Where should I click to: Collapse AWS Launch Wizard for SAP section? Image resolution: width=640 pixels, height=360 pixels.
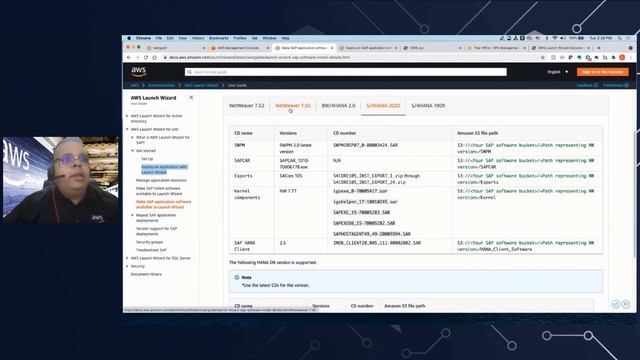pyautogui.click(x=127, y=129)
